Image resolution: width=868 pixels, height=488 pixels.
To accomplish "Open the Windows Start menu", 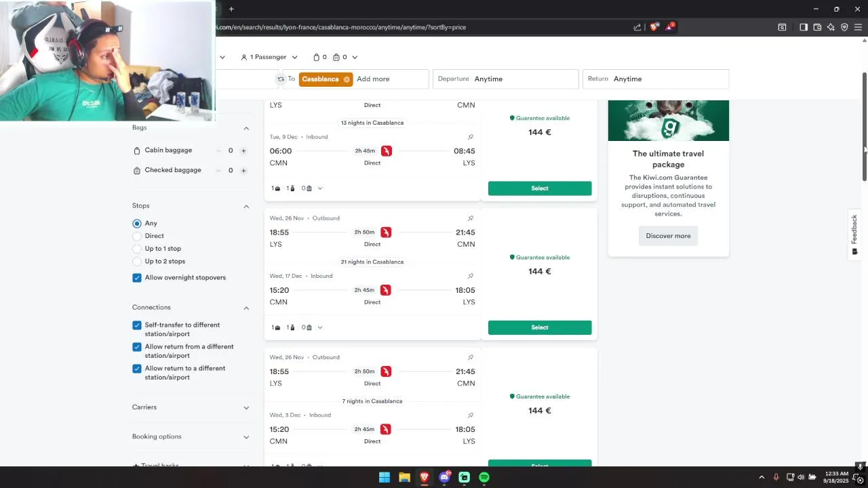I will (x=384, y=477).
